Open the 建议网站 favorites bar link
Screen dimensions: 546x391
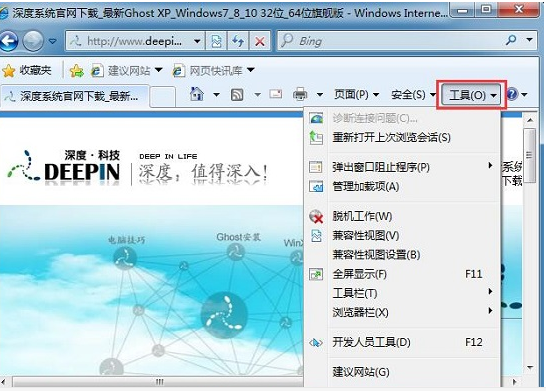pos(121,71)
